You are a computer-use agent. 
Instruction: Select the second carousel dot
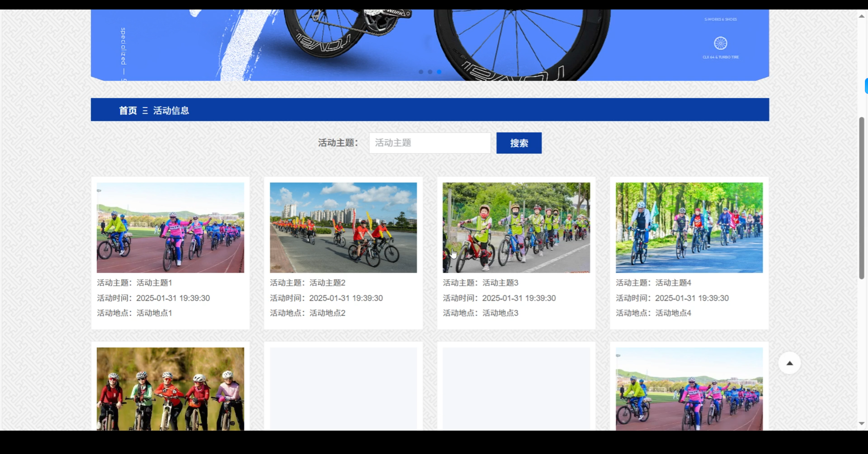(430, 72)
